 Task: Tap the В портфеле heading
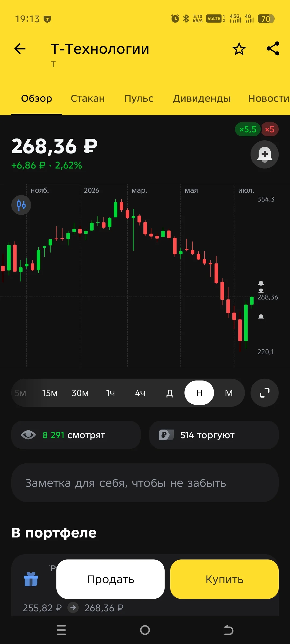(54, 533)
